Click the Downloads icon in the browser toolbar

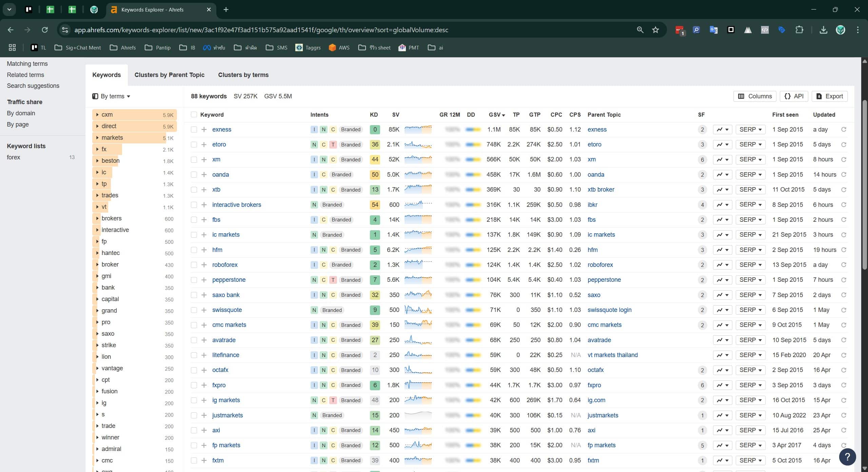click(823, 30)
